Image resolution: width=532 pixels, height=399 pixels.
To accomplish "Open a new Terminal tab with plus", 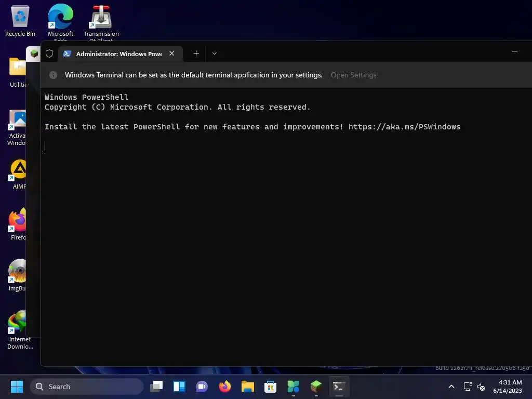I will tap(196, 54).
